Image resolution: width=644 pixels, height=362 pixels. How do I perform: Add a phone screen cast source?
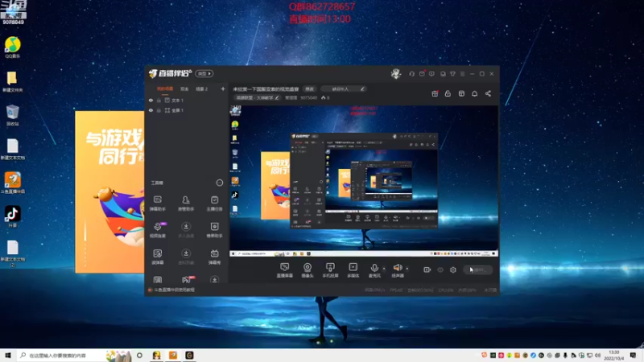330,270
